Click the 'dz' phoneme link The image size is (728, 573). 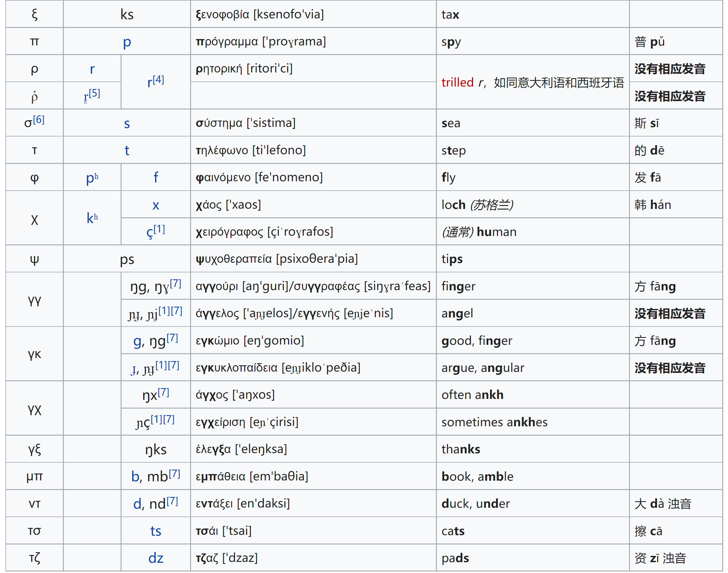pos(156,558)
